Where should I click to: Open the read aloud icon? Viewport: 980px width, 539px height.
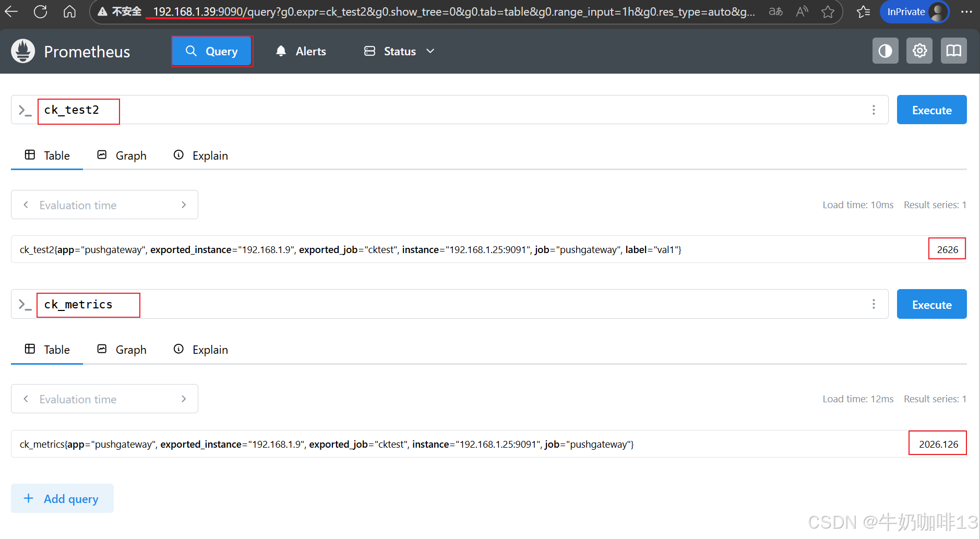click(x=802, y=11)
